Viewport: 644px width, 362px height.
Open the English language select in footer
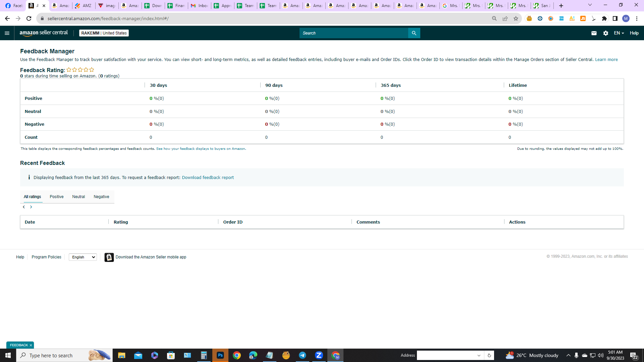(x=83, y=257)
